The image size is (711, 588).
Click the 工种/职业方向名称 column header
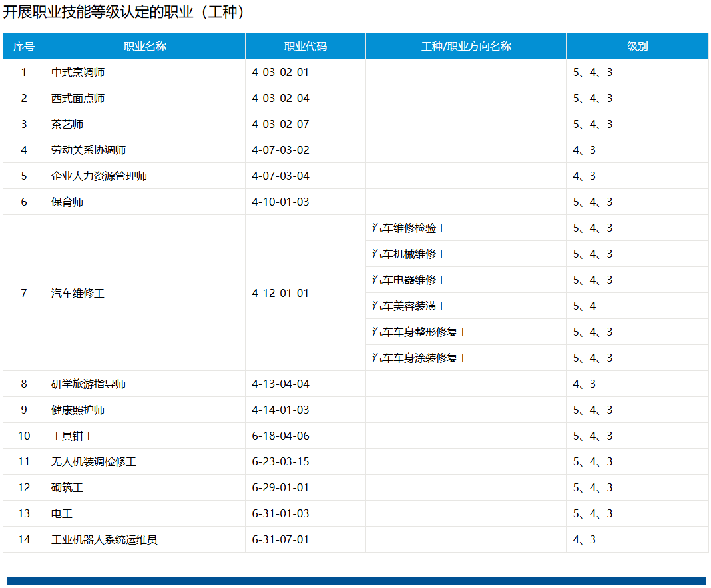[466, 46]
